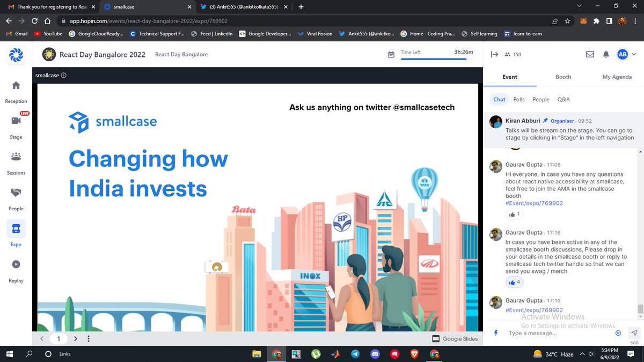The width and height of the screenshot is (644, 362).
Task: Toggle the Chrome side panel
Action: [x=610, y=21]
